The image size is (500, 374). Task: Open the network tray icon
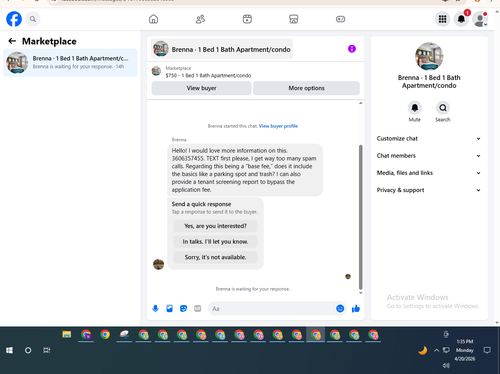446,350
